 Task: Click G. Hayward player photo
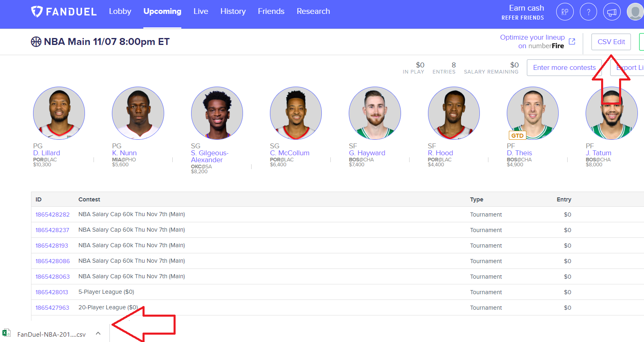tap(375, 113)
